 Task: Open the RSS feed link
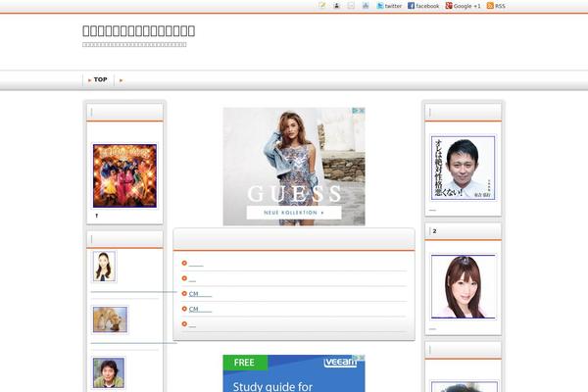496,6
